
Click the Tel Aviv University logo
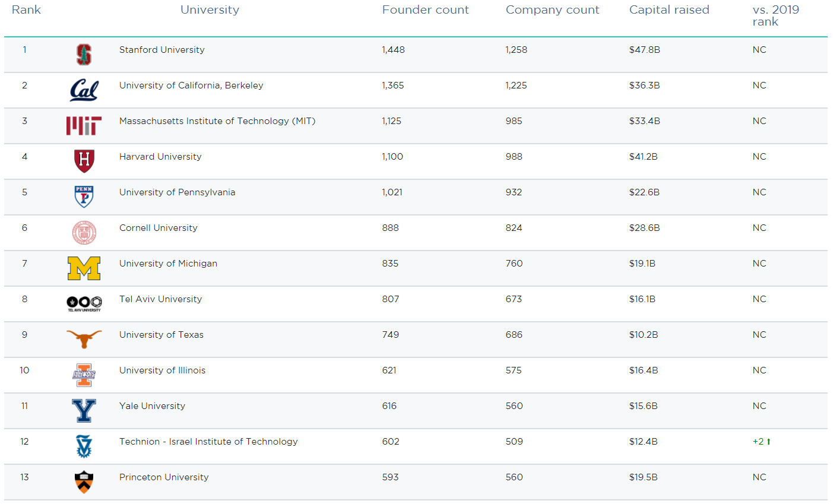[x=84, y=303]
